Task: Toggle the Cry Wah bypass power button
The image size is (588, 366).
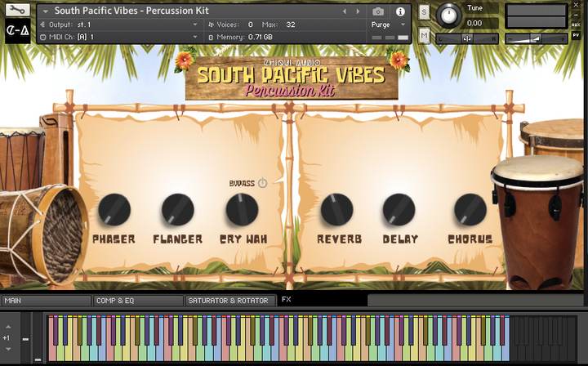Action: [x=262, y=183]
